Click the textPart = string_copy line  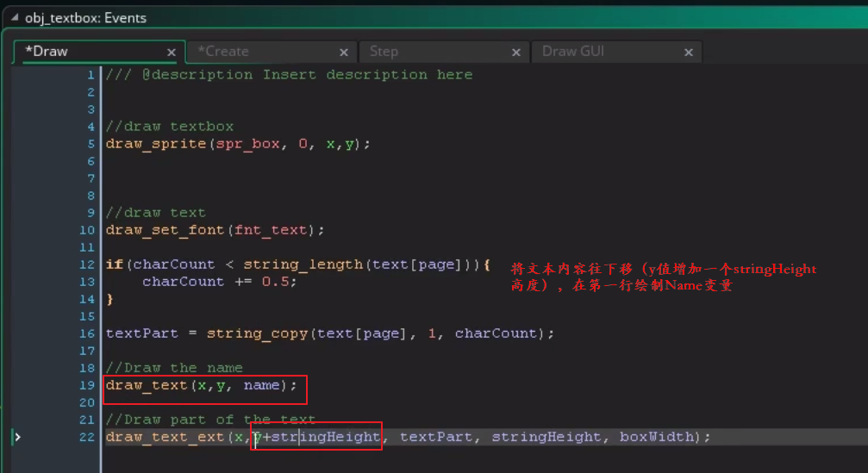point(329,333)
